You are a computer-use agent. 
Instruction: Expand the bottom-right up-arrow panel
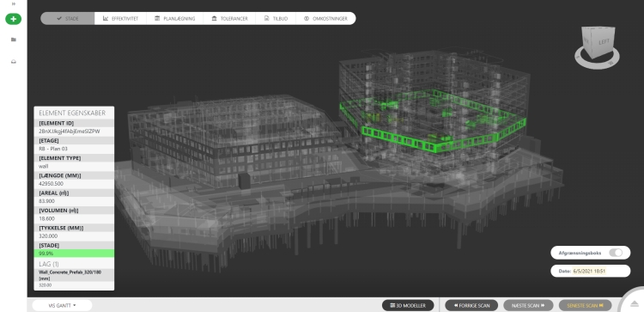[x=635, y=303]
